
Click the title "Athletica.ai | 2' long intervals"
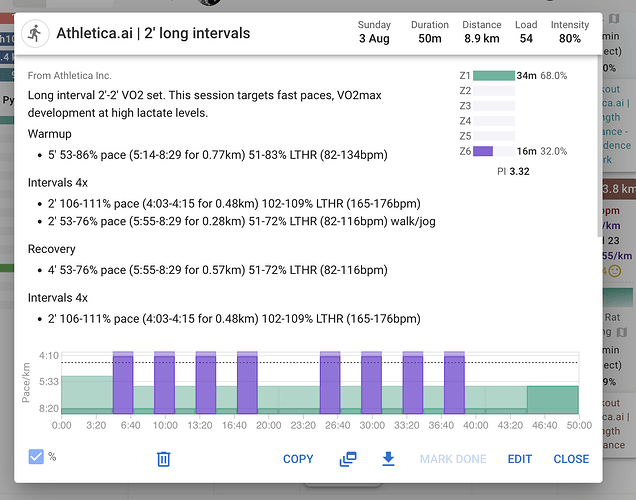pos(153,33)
